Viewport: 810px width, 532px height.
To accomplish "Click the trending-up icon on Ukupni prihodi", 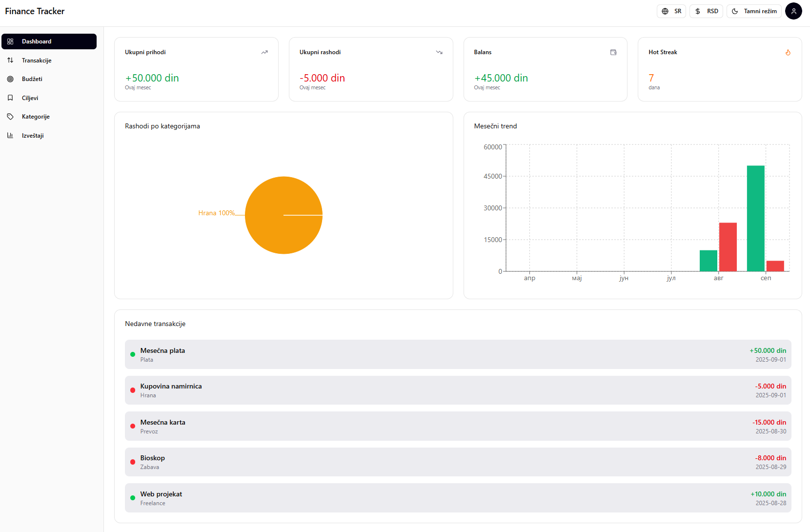I will click(264, 52).
